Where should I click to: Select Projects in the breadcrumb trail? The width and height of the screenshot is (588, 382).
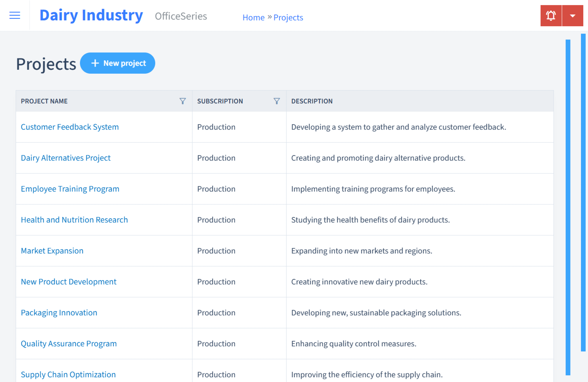click(x=288, y=17)
